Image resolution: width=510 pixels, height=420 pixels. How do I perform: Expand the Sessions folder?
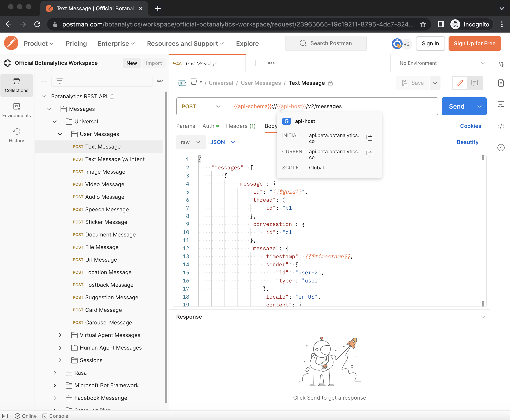tap(60, 360)
